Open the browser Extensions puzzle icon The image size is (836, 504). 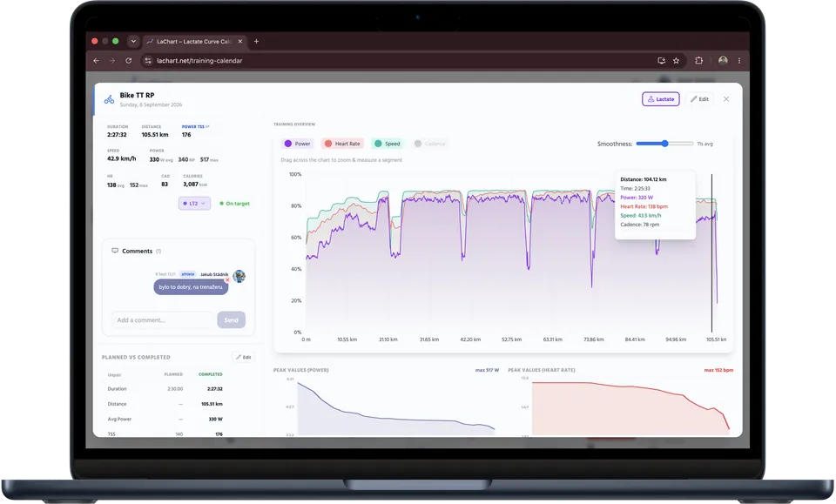699,61
